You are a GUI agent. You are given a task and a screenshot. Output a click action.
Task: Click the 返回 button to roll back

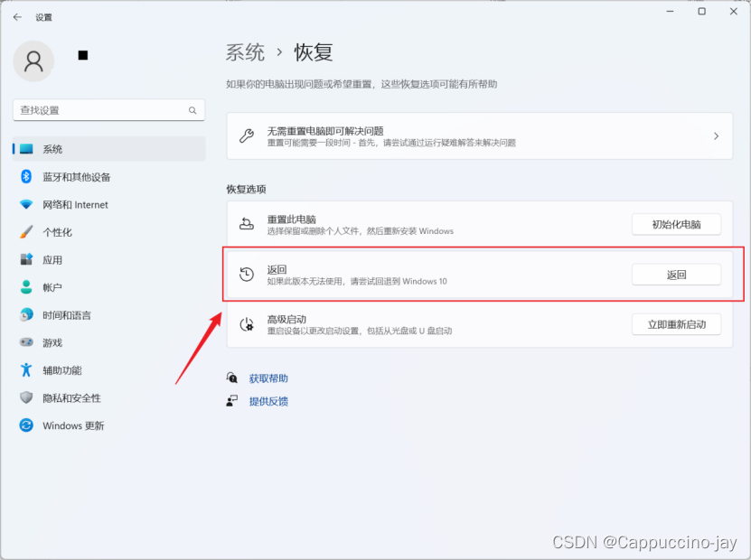tap(676, 275)
